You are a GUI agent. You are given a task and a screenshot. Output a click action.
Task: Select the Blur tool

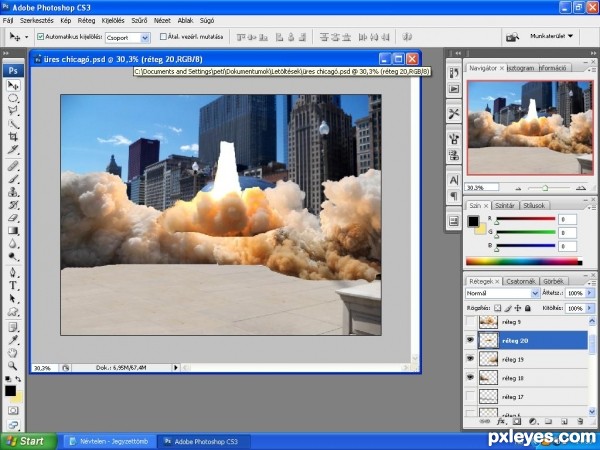(13, 244)
